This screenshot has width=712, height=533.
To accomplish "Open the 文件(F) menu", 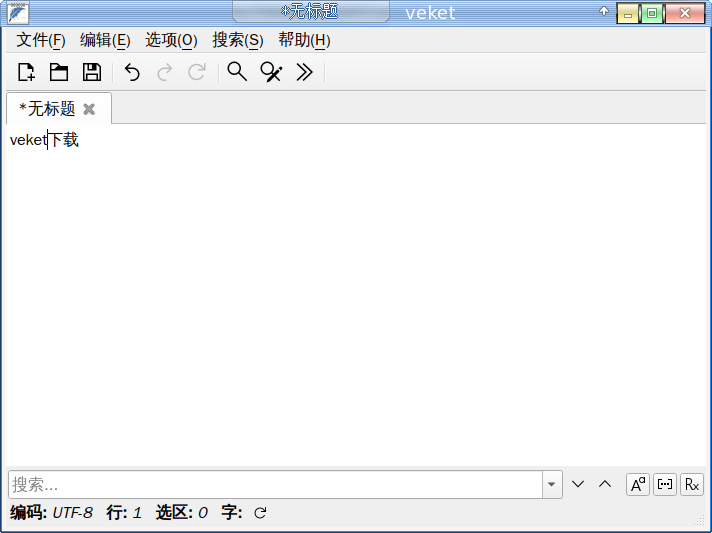I will point(41,40).
